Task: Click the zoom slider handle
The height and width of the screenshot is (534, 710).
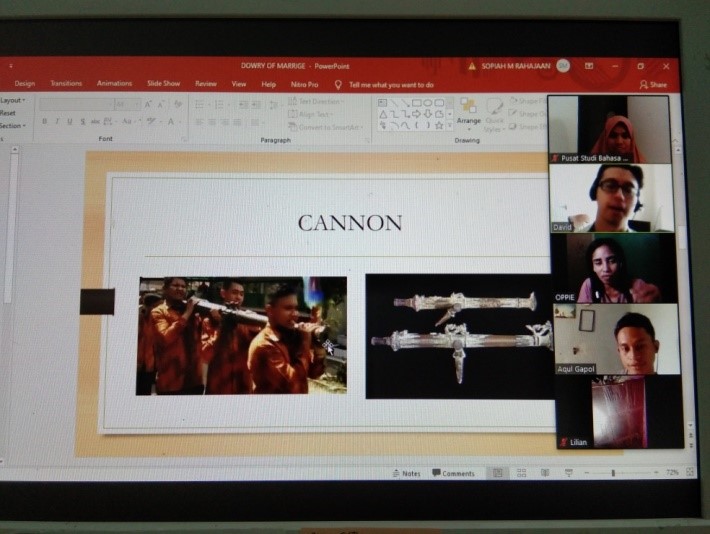Action: click(x=613, y=473)
